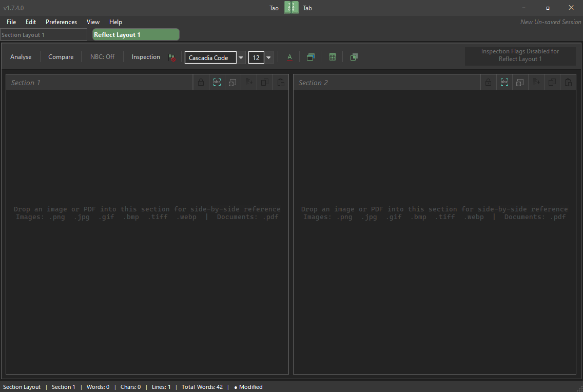Paste into Section 2 using the clipboard icon
Viewport: 583px width, 392px height.
[x=568, y=83]
